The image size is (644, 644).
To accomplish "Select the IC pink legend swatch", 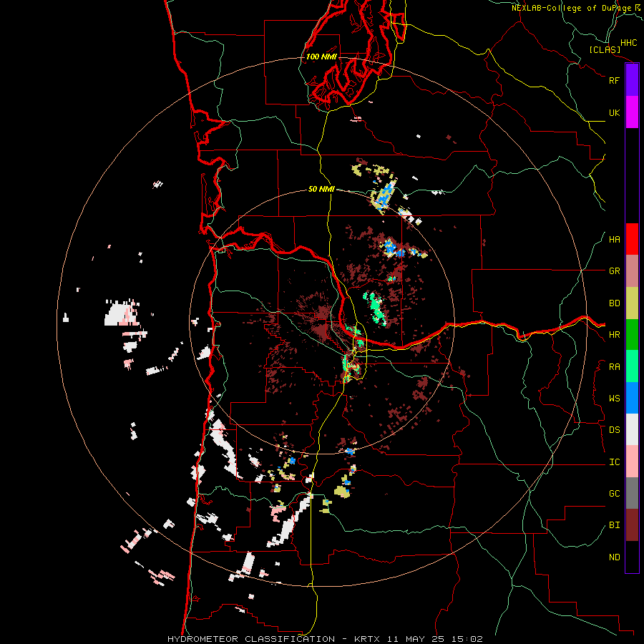I will tap(632, 462).
